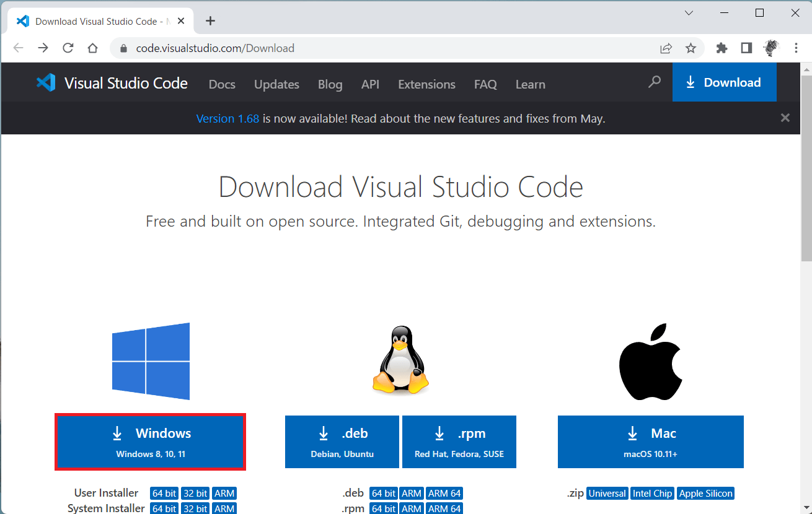Click the padlock icon beside the URL
This screenshot has width=812, height=514.
tap(123, 48)
